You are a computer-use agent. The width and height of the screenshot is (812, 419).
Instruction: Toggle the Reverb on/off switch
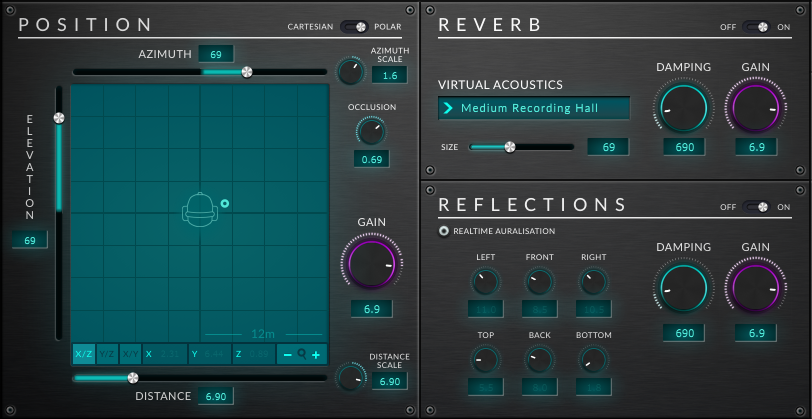[757, 26]
